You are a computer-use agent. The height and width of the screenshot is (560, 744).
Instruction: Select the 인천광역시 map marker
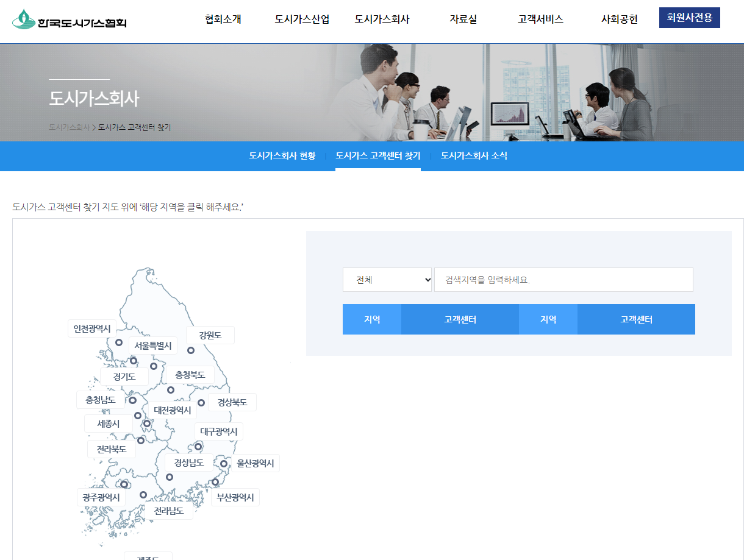click(x=119, y=342)
